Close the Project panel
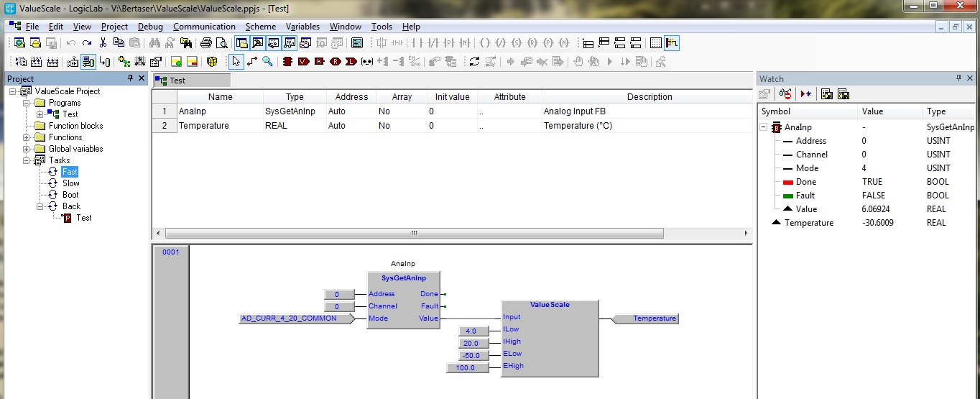980x399 pixels. [142, 78]
